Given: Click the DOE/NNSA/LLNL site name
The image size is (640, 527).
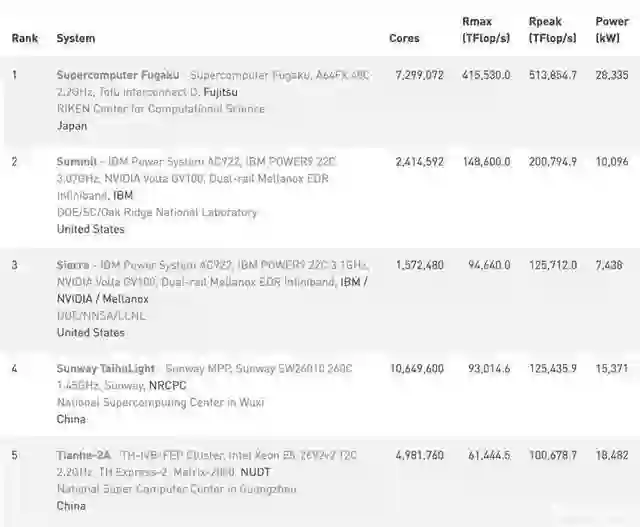Looking at the screenshot, I should point(101,315).
